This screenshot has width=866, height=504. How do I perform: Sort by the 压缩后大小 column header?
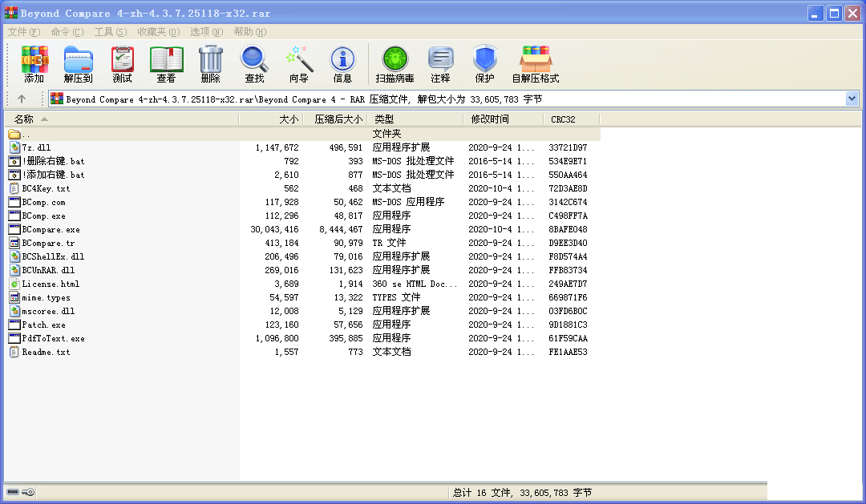pos(334,119)
